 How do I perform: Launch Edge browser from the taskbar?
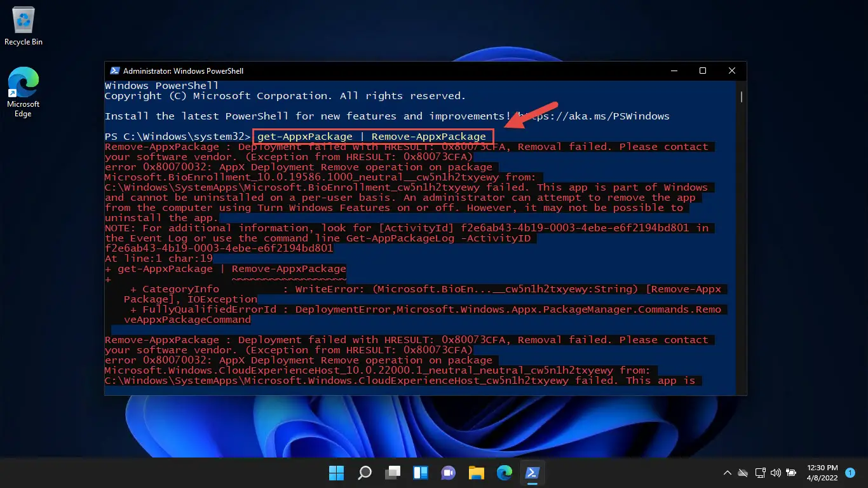(x=505, y=473)
